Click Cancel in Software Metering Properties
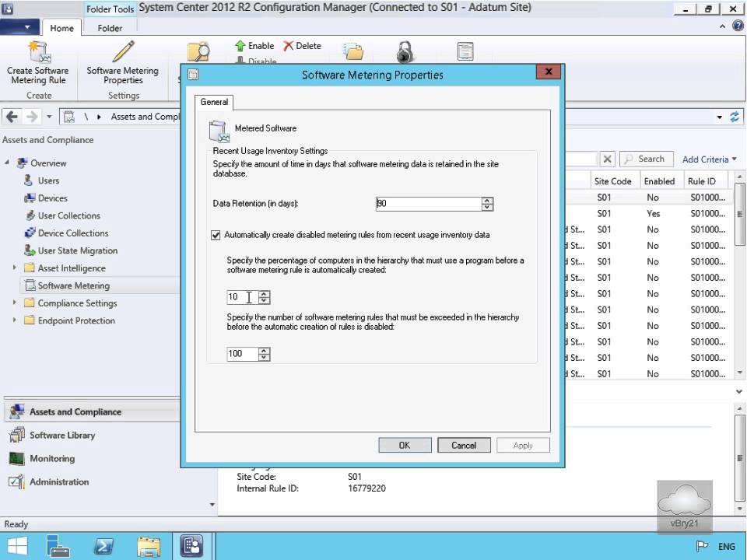 [464, 445]
